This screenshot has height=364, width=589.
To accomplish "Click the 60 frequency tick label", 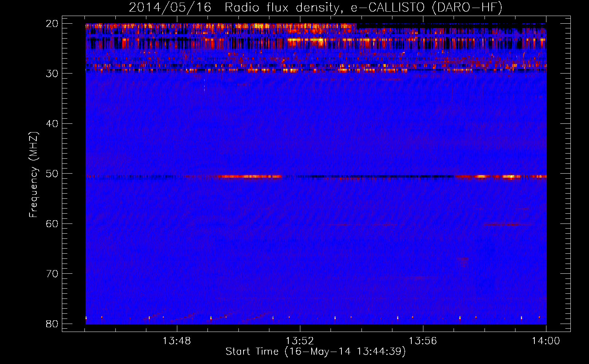I will 52,223.
